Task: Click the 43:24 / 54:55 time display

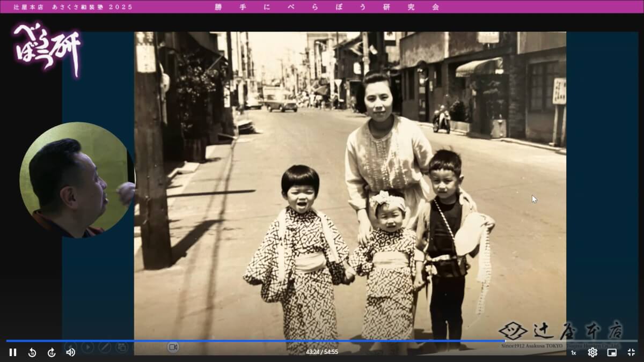Action: 322,352
